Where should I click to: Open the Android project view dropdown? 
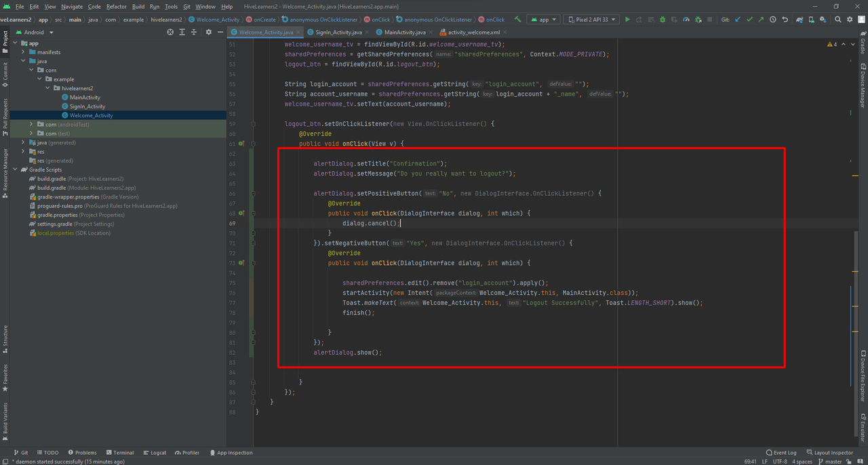click(x=34, y=32)
